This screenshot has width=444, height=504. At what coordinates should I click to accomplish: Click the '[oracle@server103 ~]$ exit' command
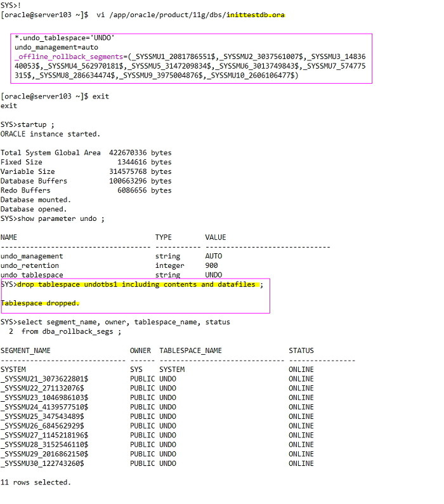pos(55,96)
